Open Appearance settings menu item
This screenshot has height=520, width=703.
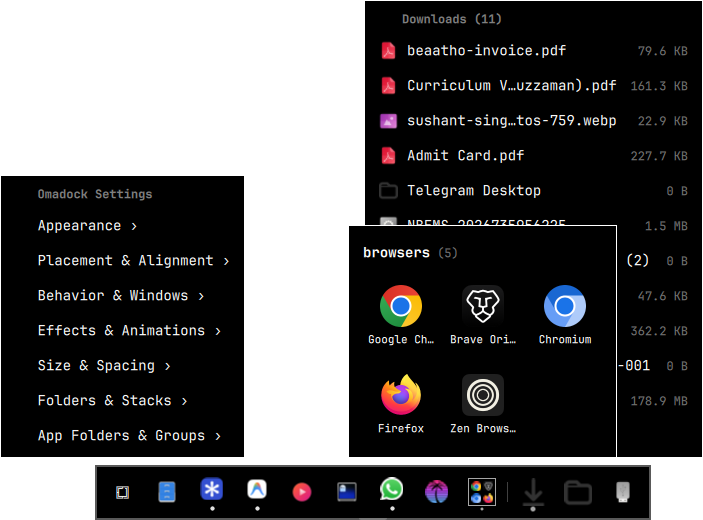point(122,225)
